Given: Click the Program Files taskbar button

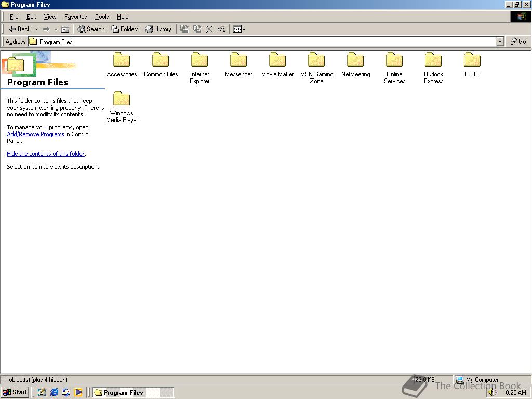Looking at the screenshot, I should tap(134, 393).
